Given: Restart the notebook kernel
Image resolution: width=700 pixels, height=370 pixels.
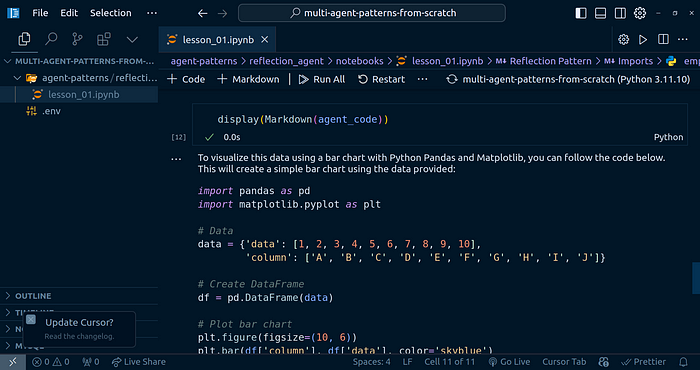Looking at the screenshot, I should (x=382, y=79).
